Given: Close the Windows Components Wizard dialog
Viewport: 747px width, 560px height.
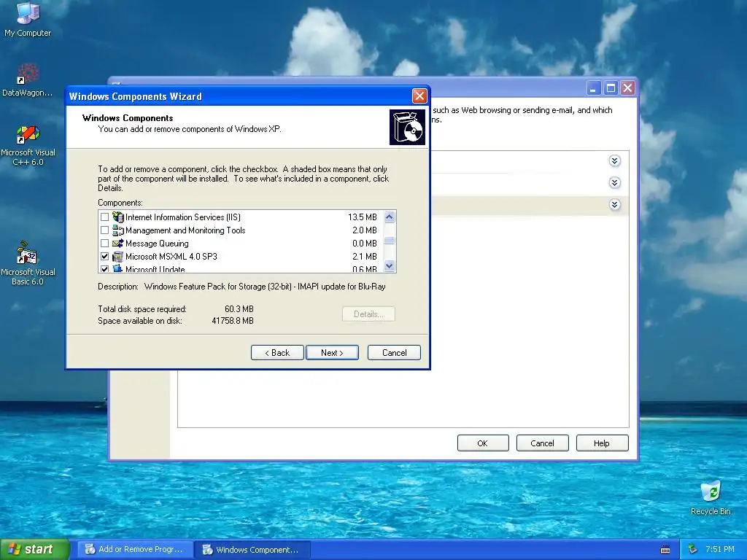Looking at the screenshot, I should coord(419,96).
